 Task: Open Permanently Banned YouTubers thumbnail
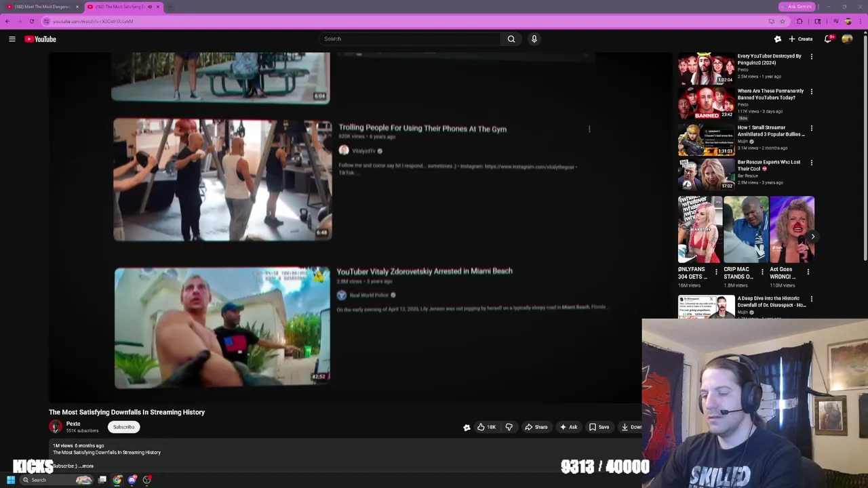tap(706, 104)
